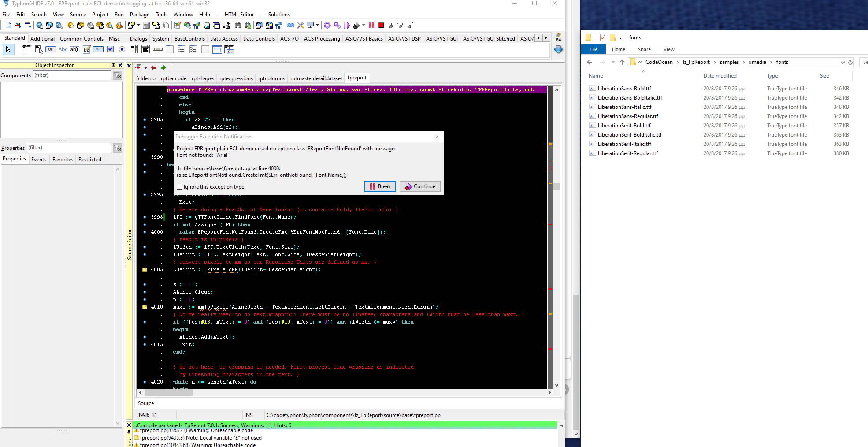This screenshot has height=447, width=868.
Task: Clear the Components filter icon
Action: coord(118,75)
